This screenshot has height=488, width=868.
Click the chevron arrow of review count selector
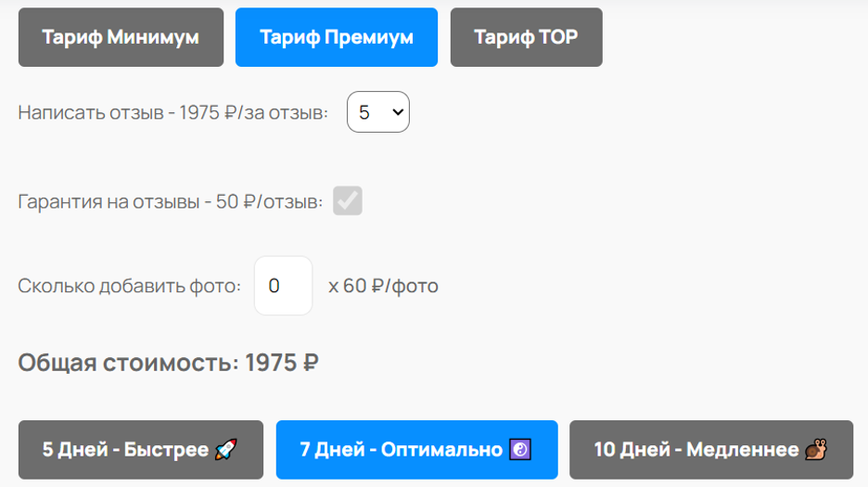tap(398, 112)
